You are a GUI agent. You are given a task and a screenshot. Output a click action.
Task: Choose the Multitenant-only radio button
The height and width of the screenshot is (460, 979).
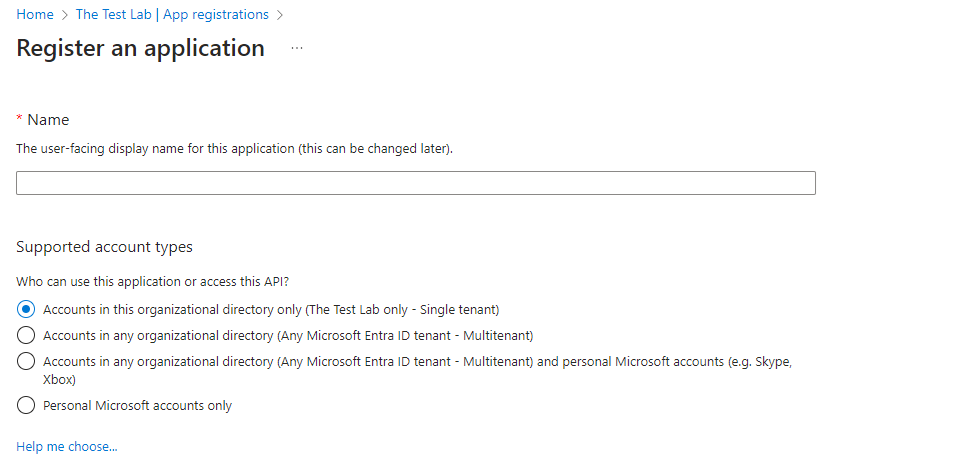(x=26, y=335)
